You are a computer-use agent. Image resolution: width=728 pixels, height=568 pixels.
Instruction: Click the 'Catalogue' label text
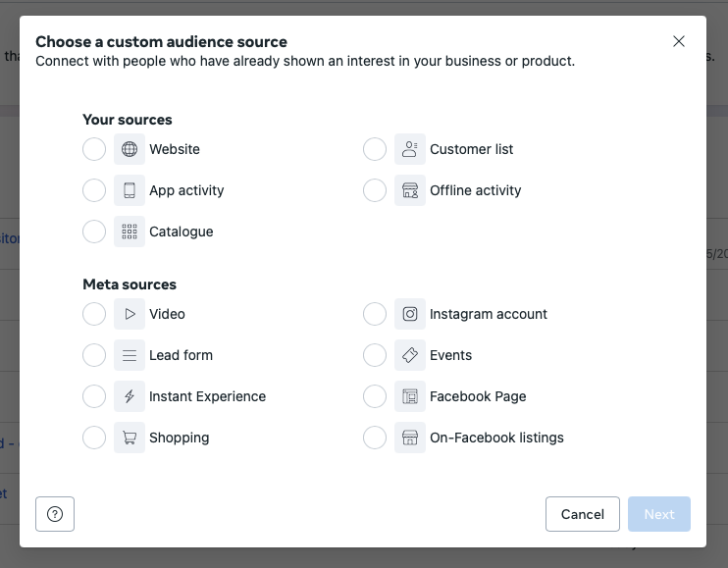182,232
